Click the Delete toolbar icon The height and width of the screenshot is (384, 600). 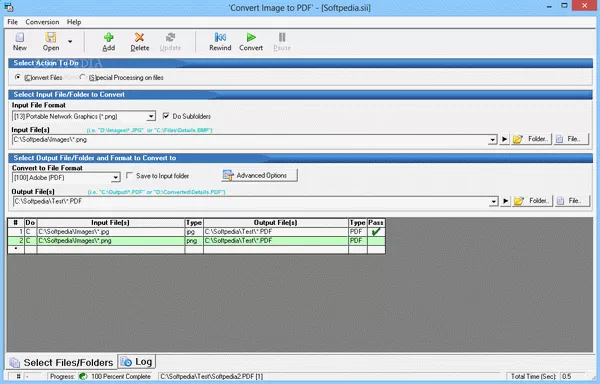(139, 37)
